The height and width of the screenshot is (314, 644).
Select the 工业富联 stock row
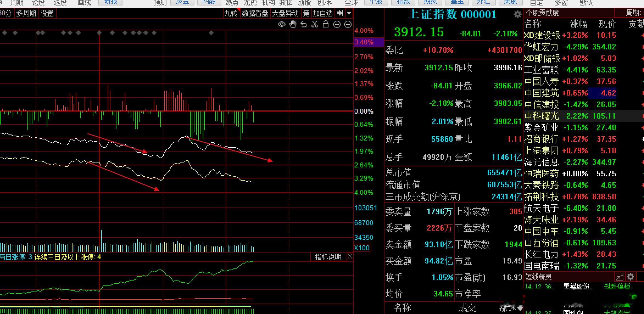coord(584,70)
